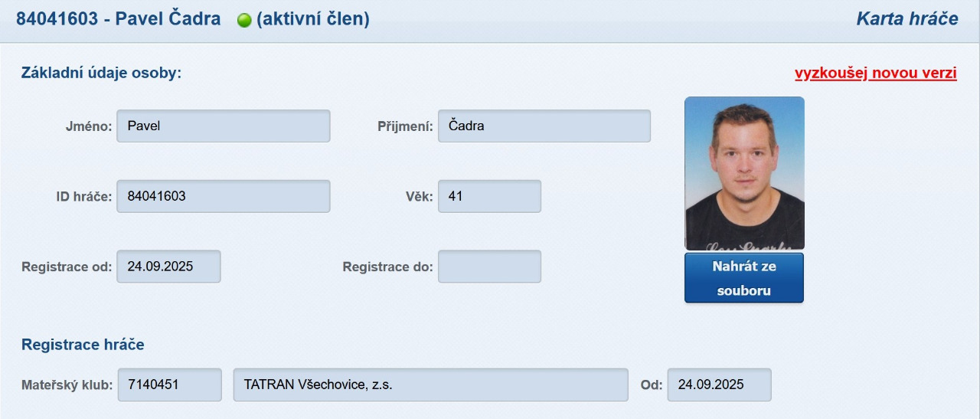Select the player's profile photo
980x419 pixels.
[744, 173]
